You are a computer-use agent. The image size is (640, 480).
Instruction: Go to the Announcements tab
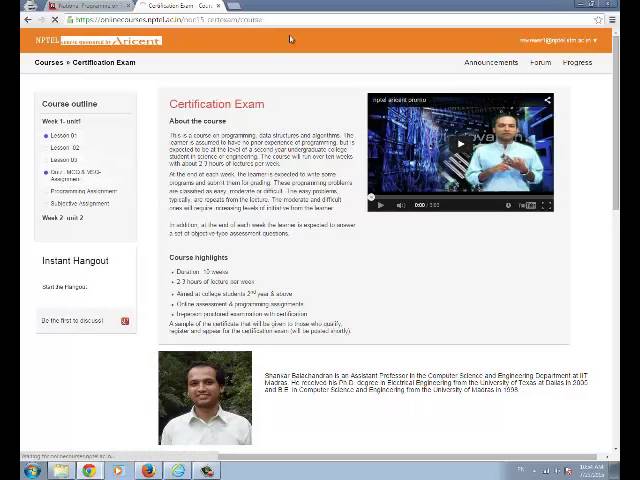[x=490, y=62]
